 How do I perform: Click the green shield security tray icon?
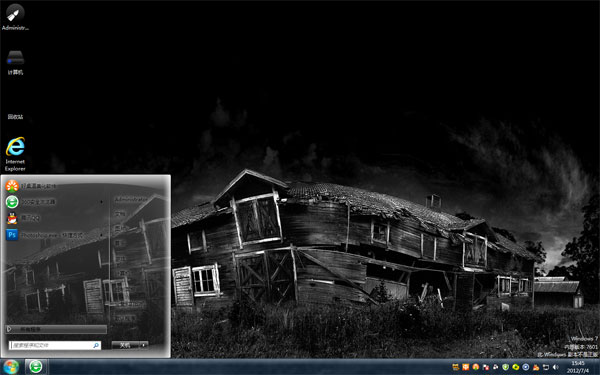click(x=505, y=367)
